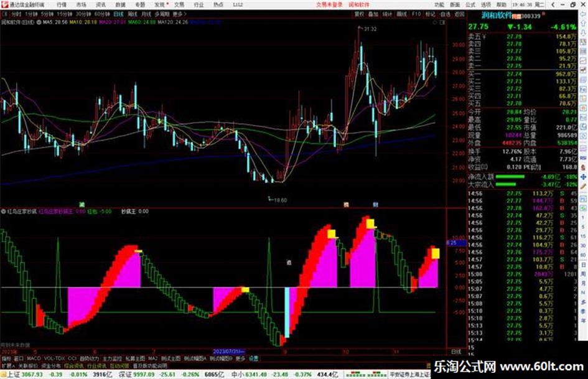The image size is (588, 379).
Task: Select the VOL-TDX indicator tab
Action: tap(55, 358)
